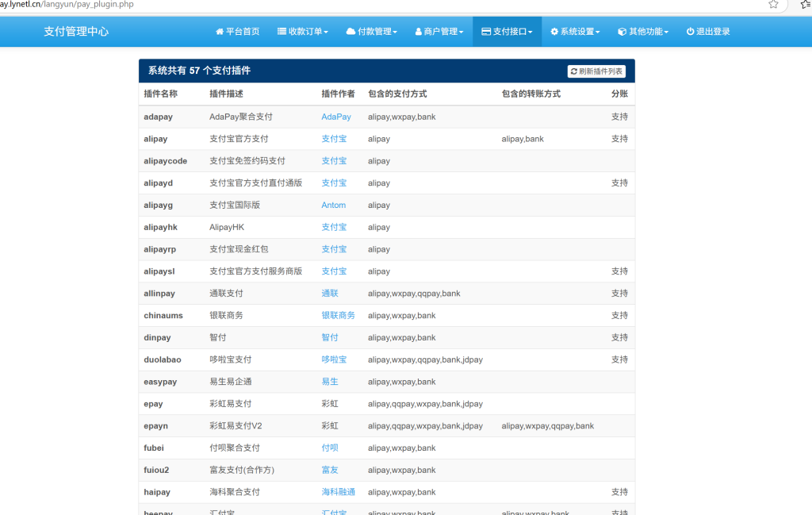This screenshot has width=812, height=515.
Task: Open the 支付宝 author link in alipayrp row
Action: click(x=334, y=249)
